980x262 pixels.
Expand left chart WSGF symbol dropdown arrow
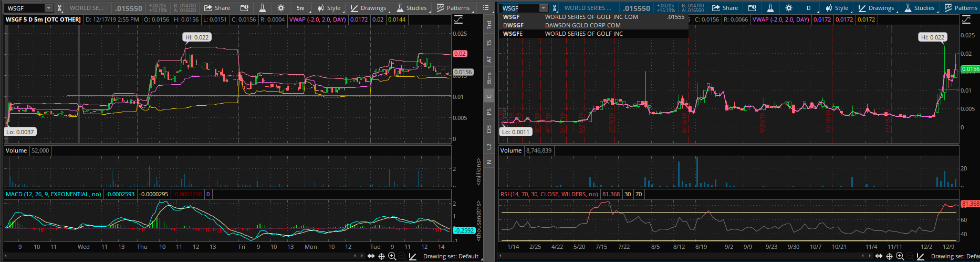click(48, 8)
